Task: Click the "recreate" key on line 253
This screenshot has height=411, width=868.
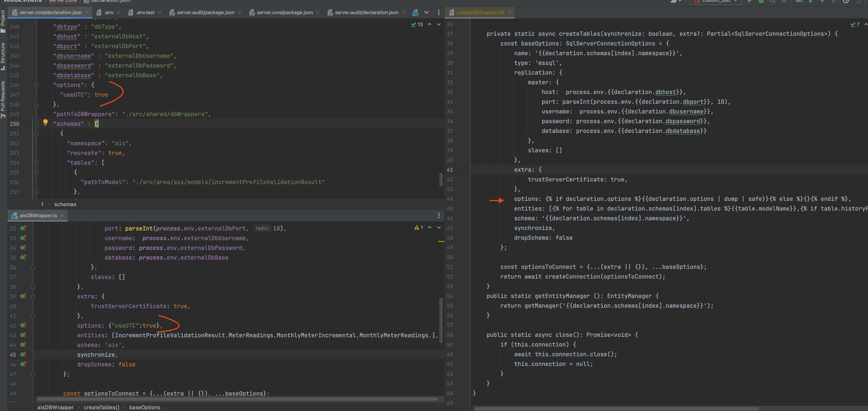Action: (84, 153)
